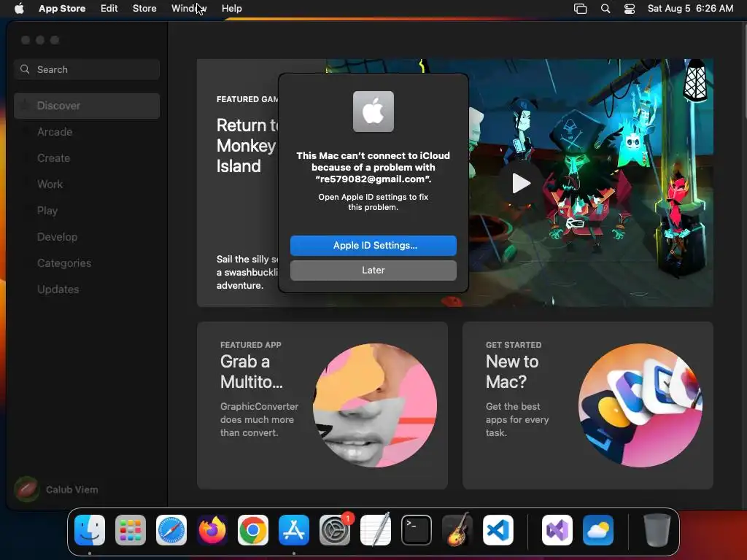Open Launchpad from the Dock
The image size is (747, 560).
[x=130, y=530]
